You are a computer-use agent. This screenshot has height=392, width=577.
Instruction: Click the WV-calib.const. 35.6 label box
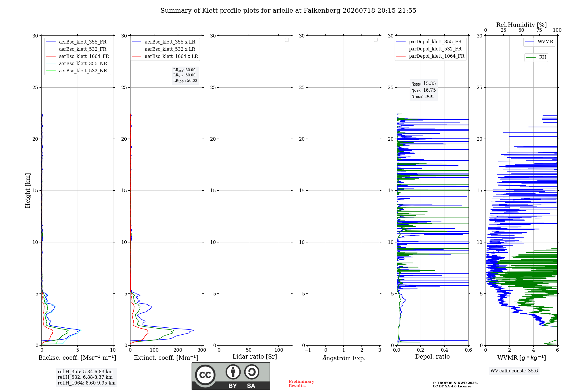click(514, 371)
